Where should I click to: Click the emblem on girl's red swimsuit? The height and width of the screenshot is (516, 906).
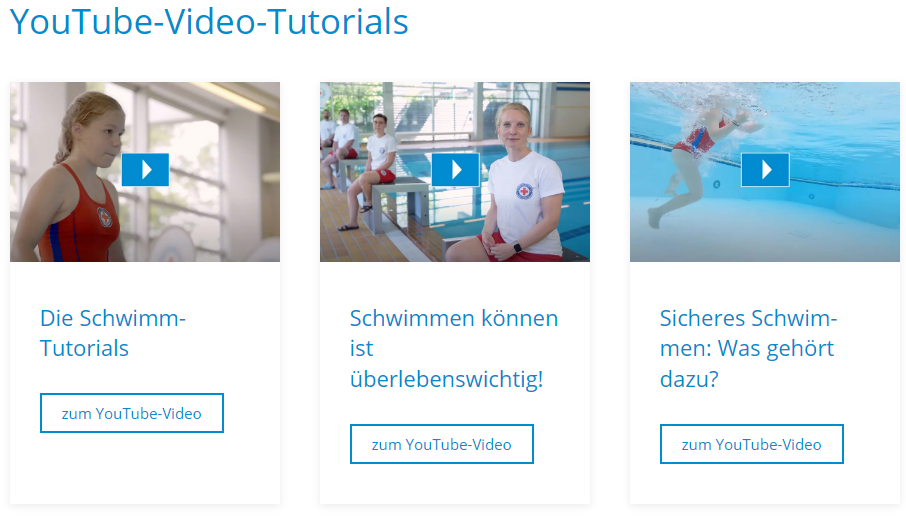click(105, 217)
